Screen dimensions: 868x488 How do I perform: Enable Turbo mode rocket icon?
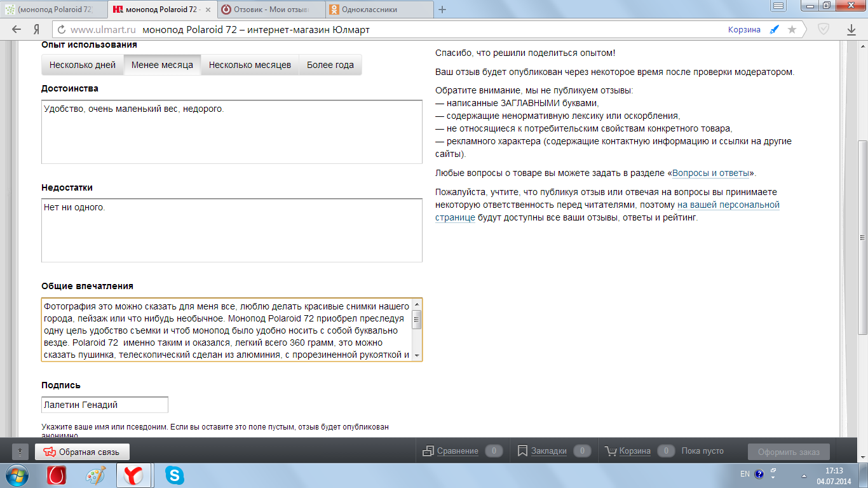pyautogui.click(x=774, y=30)
